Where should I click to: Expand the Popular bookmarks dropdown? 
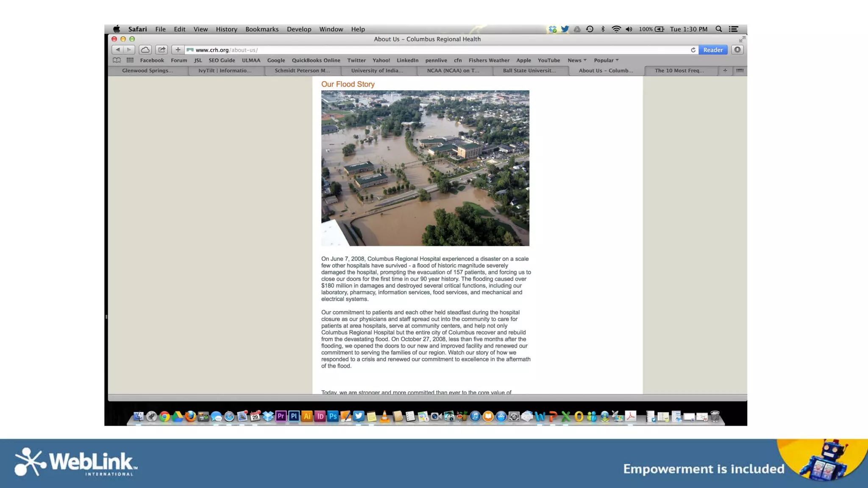pos(606,60)
